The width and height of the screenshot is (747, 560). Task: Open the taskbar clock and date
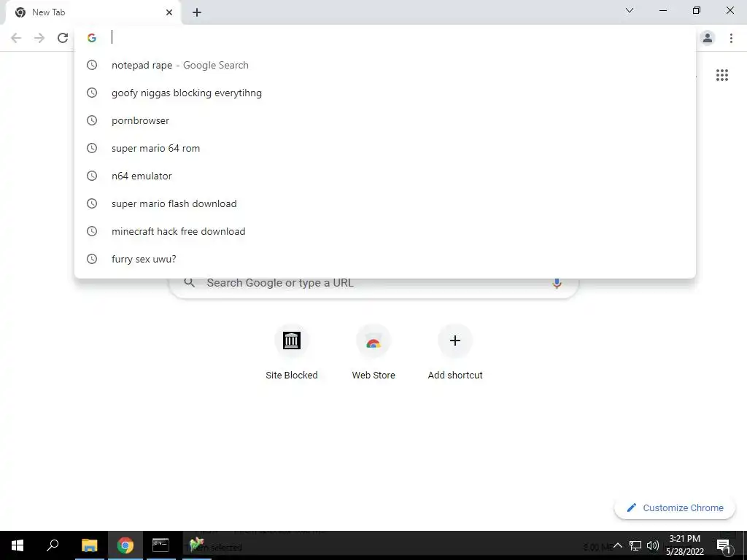pyautogui.click(x=684, y=545)
